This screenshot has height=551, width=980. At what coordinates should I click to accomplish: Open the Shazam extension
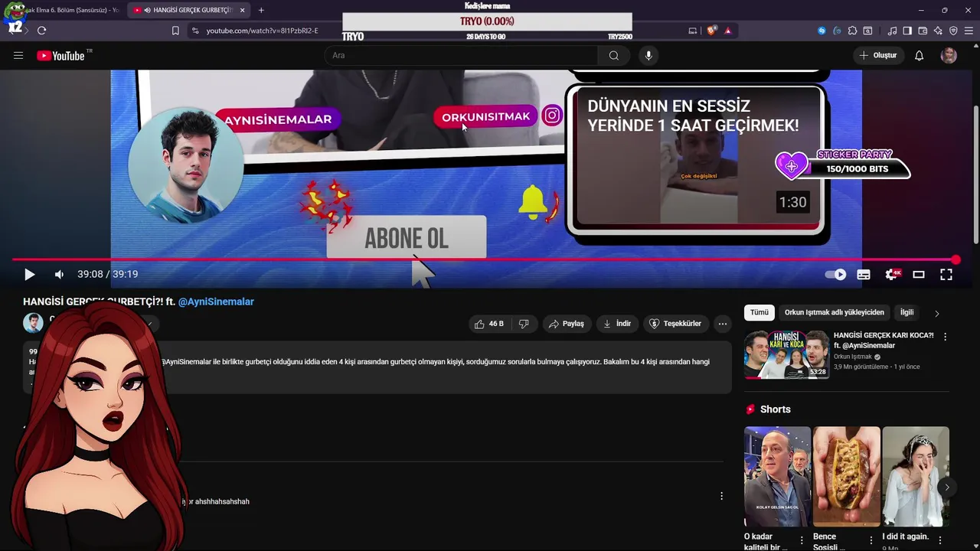click(x=822, y=31)
